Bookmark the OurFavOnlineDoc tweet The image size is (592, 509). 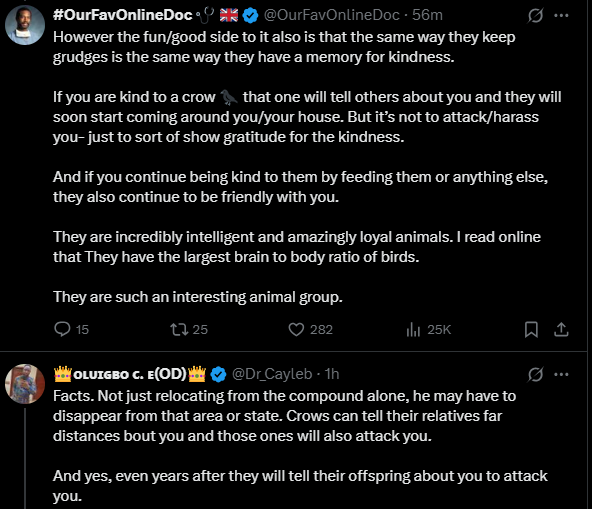(531, 329)
